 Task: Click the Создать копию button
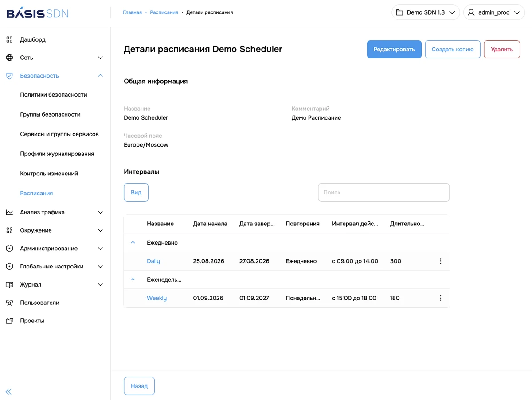453,50
